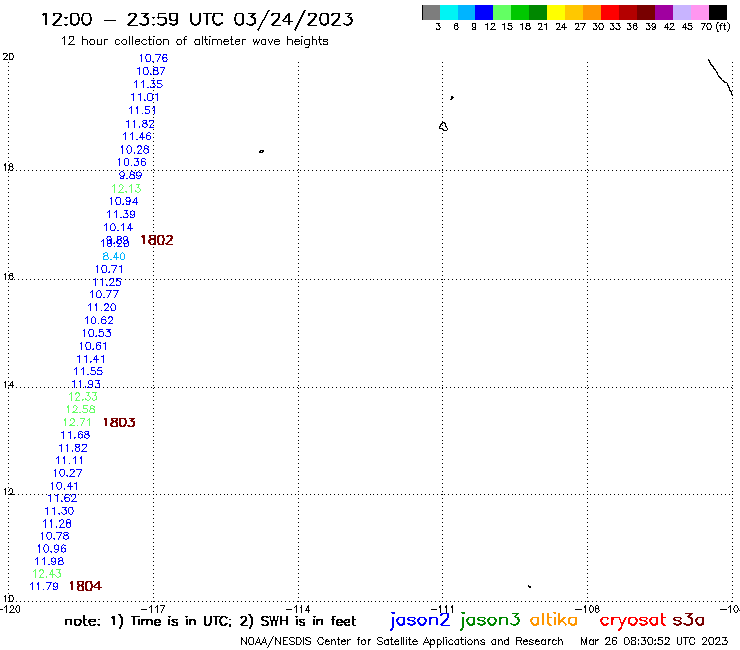Select the 11.11 wave height reading
The width and height of the screenshot is (740, 650).
[69, 461]
